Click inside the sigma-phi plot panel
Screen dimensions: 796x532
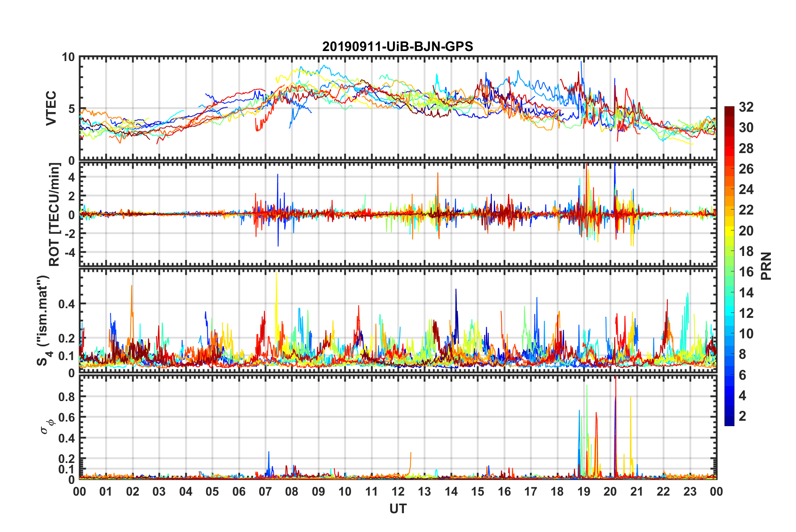coord(398,427)
